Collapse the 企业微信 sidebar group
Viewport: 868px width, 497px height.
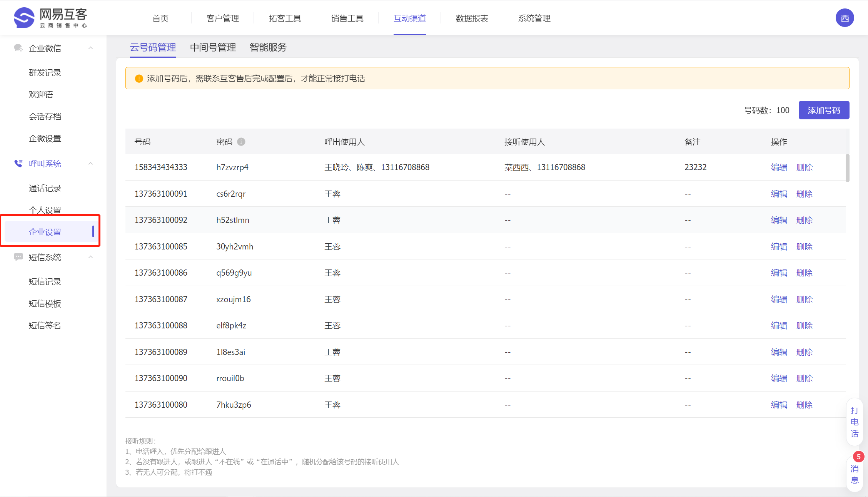tap(91, 48)
